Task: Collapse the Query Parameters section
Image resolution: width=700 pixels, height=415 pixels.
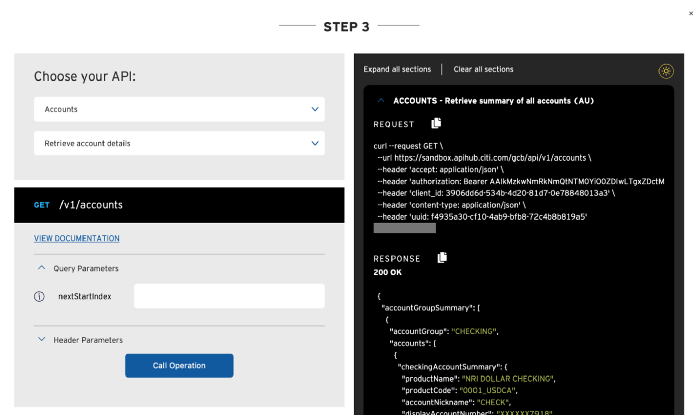Action: pos(42,268)
